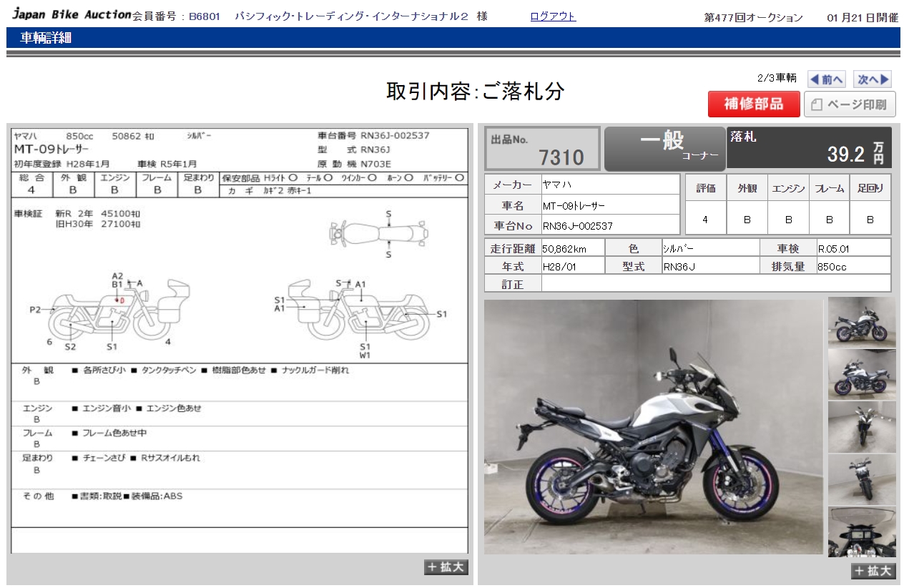
Task: Click the large main motorcycle photo
Action: pyautogui.click(x=653, y=426)
